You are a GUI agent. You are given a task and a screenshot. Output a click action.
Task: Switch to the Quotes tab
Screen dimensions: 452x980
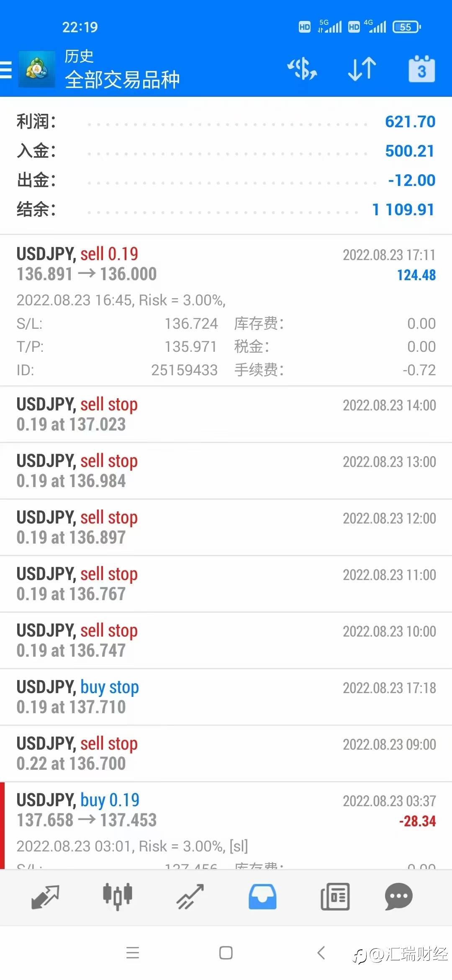tap(45, 897)
